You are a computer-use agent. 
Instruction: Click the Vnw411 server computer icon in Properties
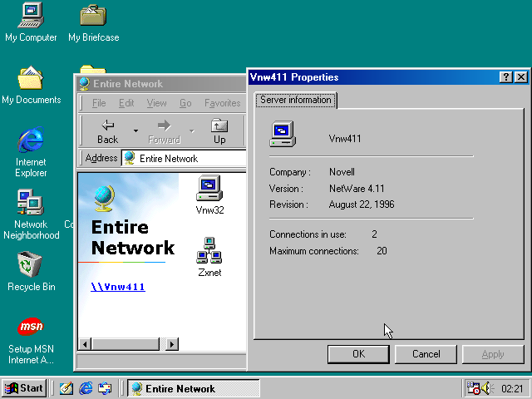pos(283,134)
